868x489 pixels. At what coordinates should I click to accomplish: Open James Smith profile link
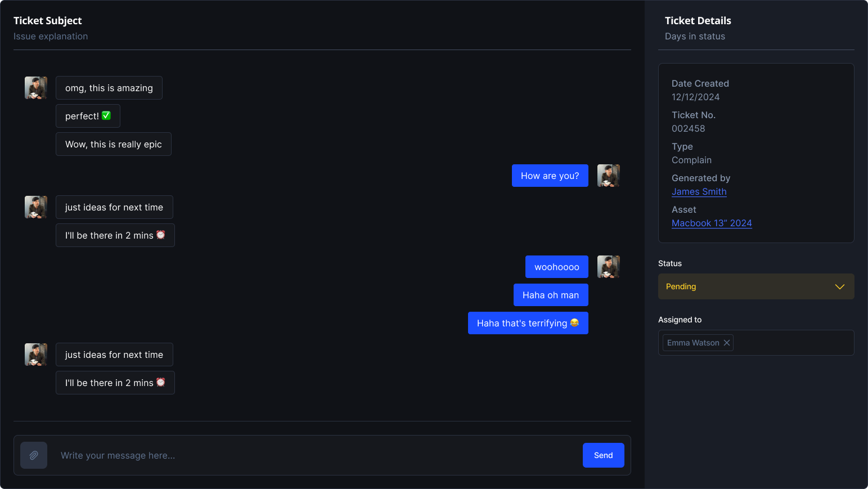(699, 191)
